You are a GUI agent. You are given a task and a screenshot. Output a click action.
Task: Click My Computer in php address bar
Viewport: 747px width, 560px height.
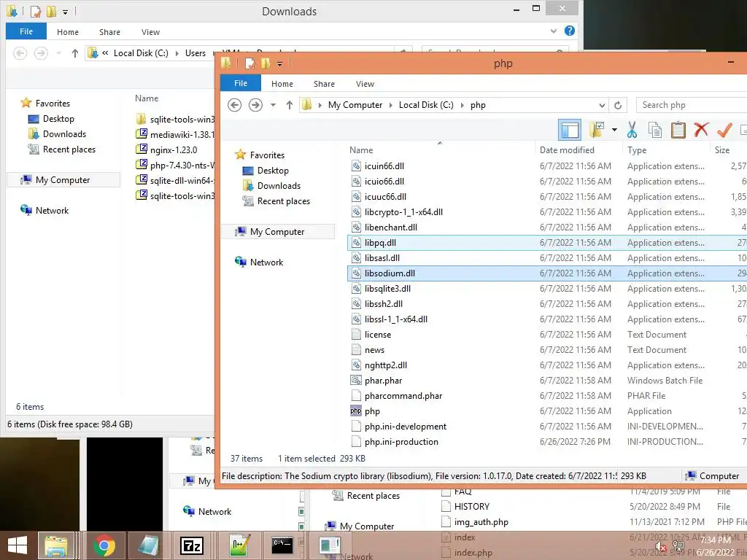point(355,105)
